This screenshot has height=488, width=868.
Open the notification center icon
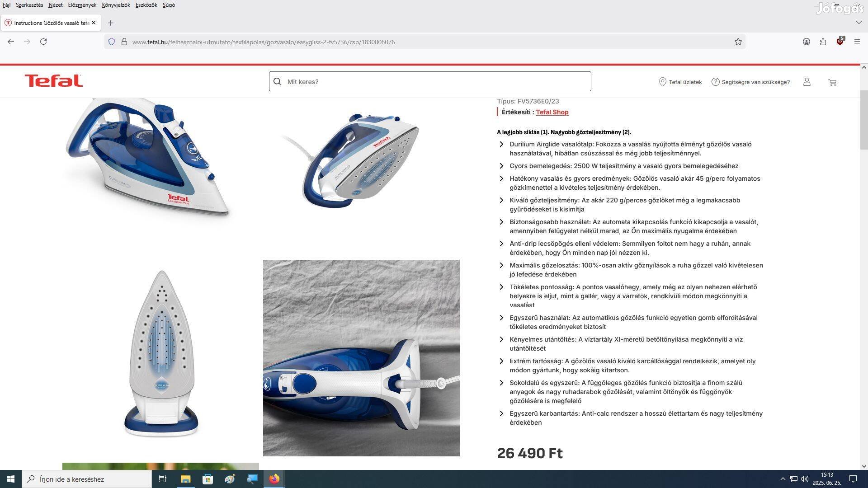(x=853, y=479)
